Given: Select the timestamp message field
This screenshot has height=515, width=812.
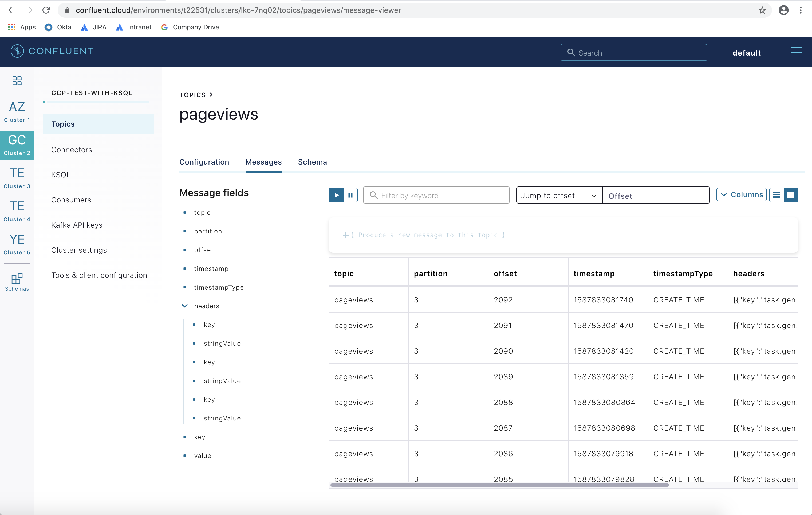Looking at the screenshot, I should point(211,269).
